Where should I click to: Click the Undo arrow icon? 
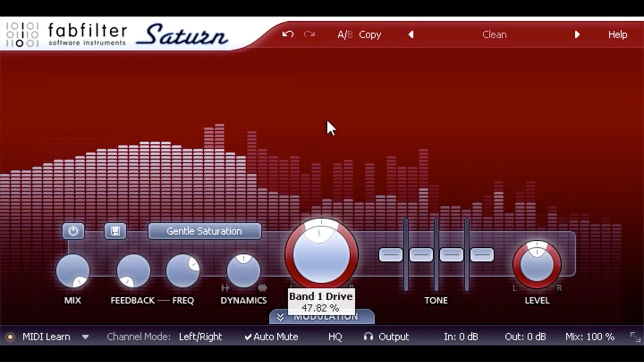288,35
